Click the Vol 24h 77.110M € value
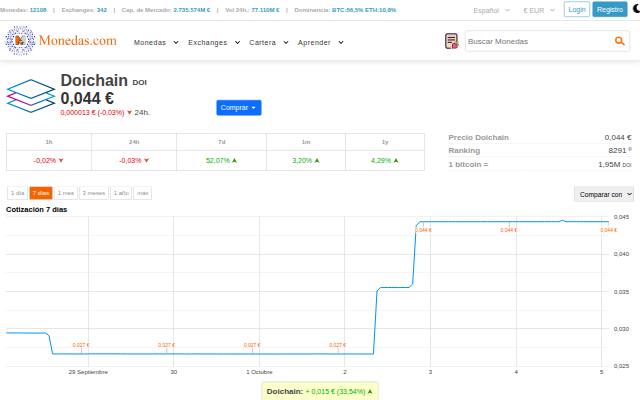 (266, 10)
